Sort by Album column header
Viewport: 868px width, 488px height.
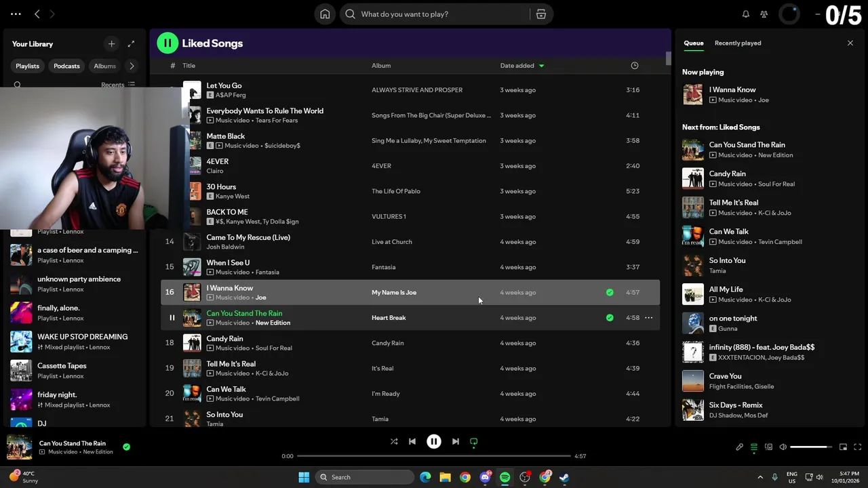(381, 66)
